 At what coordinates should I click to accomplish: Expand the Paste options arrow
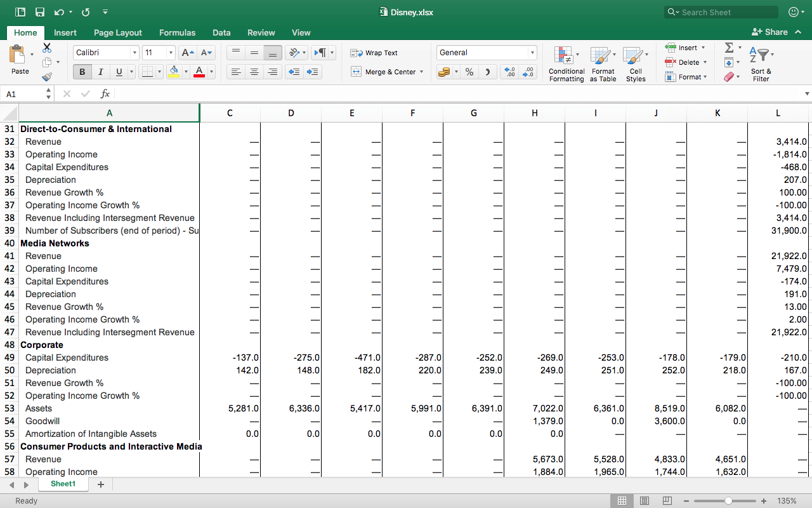click(32, 55)
